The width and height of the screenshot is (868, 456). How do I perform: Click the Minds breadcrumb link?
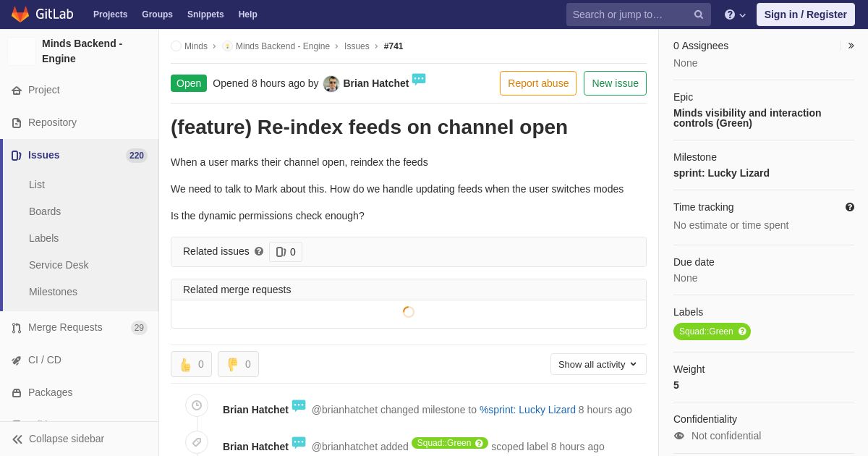(x=196, y=46)
